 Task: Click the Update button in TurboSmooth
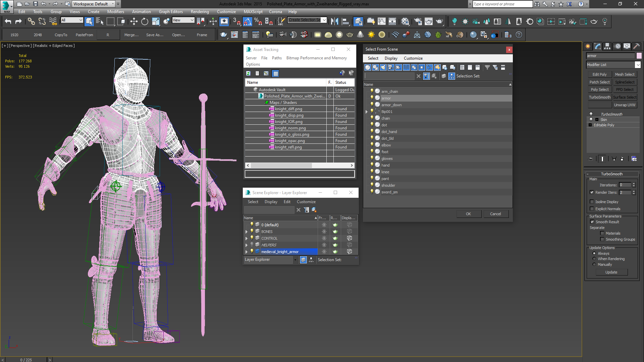[x=611, y=272]
